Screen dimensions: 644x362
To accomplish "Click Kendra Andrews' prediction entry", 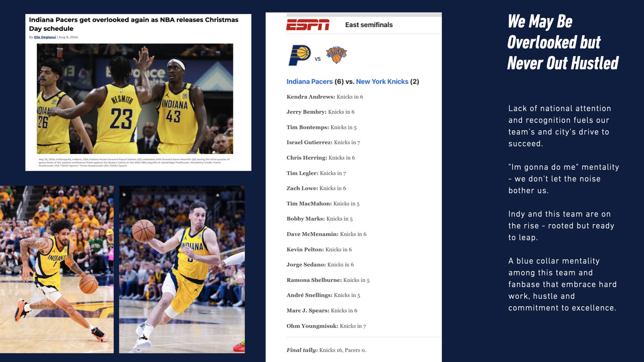I will (324, 97).
